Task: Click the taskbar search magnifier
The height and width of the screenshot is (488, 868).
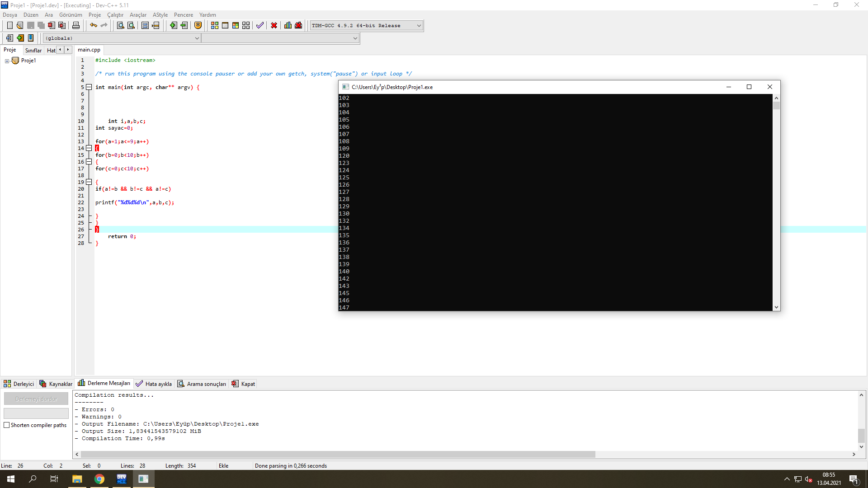Action: 33,479
